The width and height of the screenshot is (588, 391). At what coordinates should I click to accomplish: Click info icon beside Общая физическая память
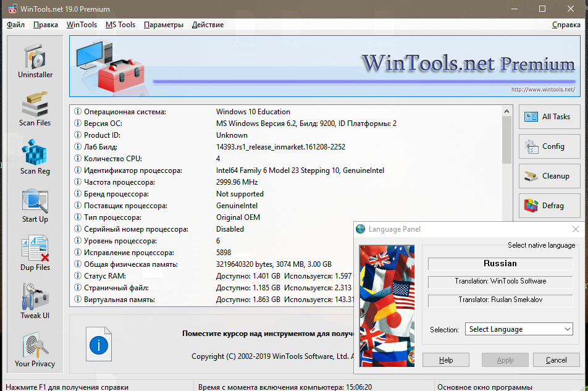78,264
